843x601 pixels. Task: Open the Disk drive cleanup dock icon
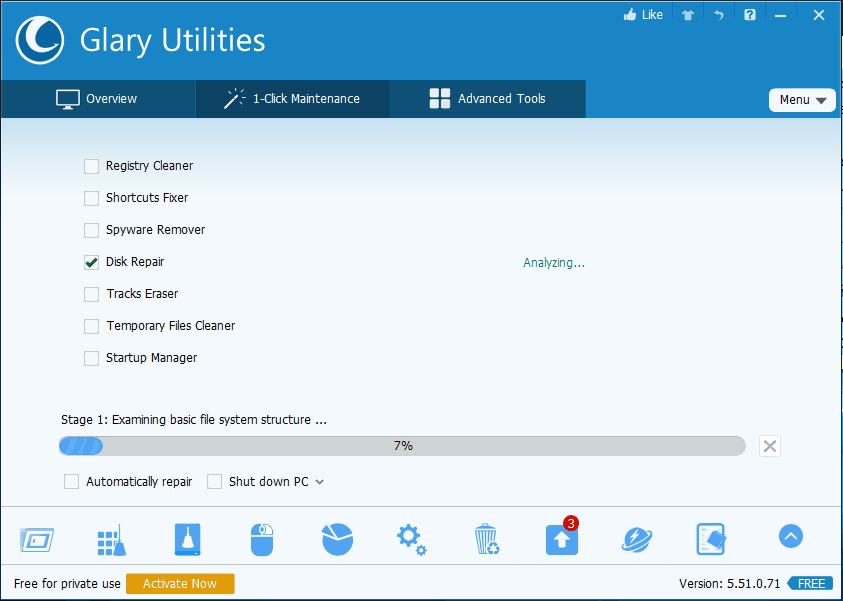187,539
